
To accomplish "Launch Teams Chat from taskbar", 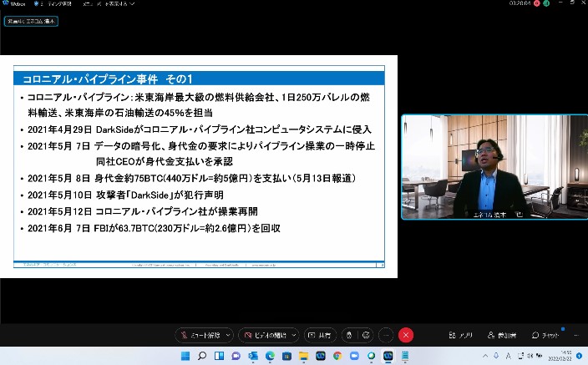I will (x=236, y=356).
